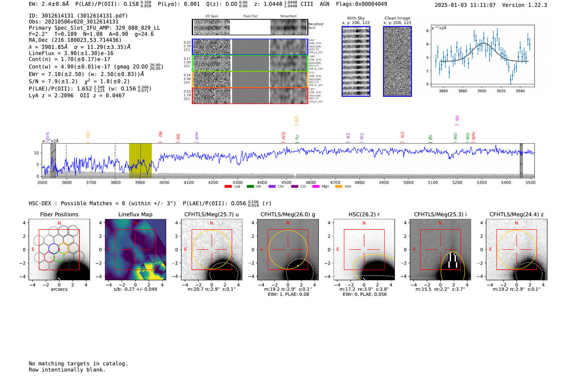Open the CFHTLS/Meg(24.4) z image
This screenshot has width=576, height=392.
pos(516,250)
